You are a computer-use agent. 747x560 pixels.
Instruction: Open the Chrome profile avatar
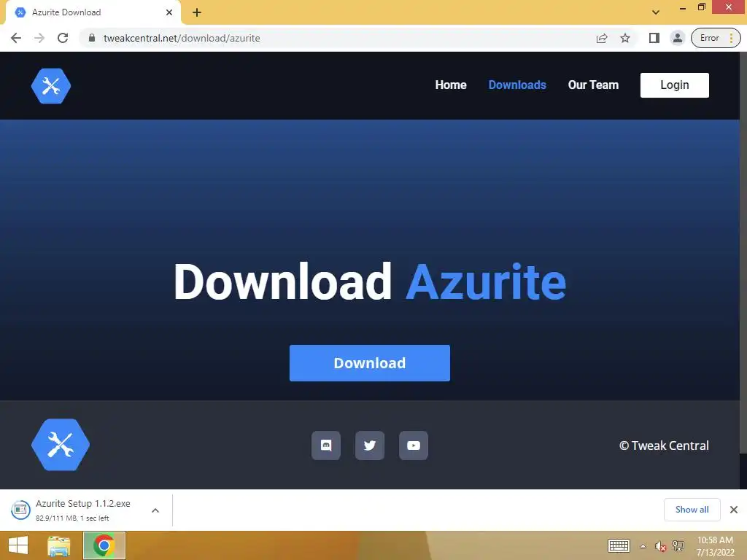click(x=678, y=38)
